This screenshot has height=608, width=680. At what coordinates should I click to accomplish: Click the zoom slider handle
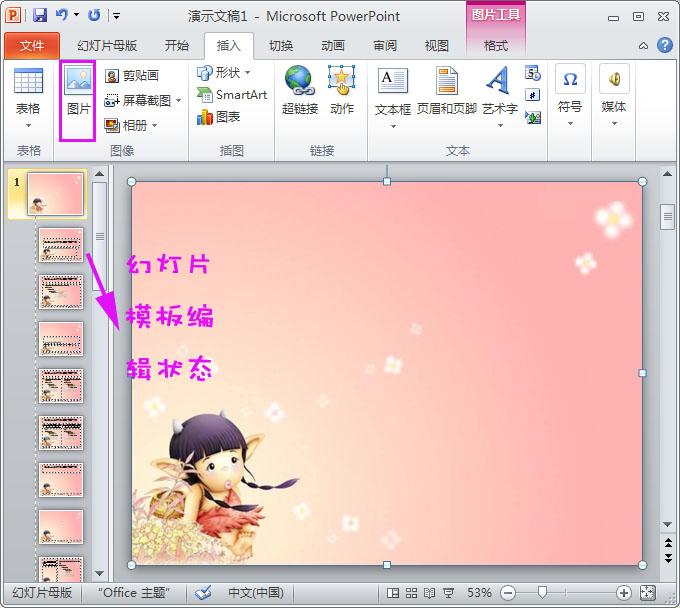(x=542, y=592)
